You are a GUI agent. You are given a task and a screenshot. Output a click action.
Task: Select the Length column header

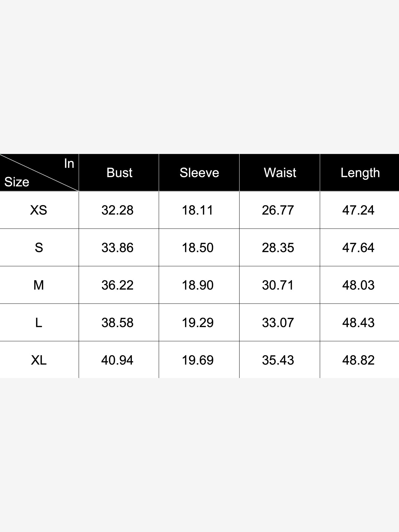coord(360,173)
